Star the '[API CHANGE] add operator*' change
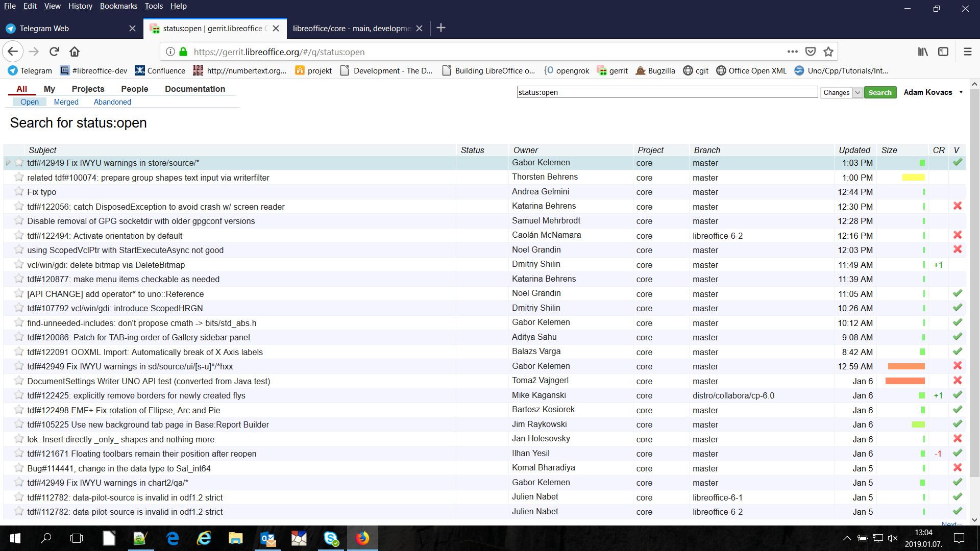 coord(19,293)
